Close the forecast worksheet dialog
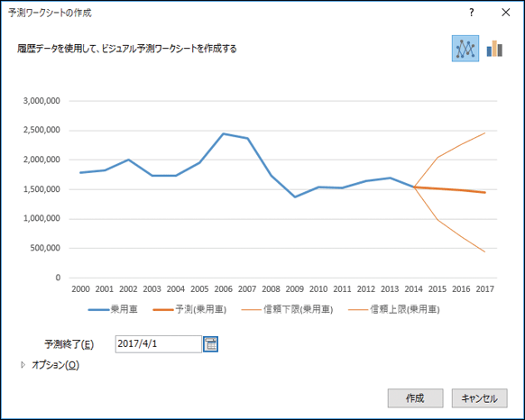Image resolution: width=525 pixels, height=420 pixels. pos(505,13)
